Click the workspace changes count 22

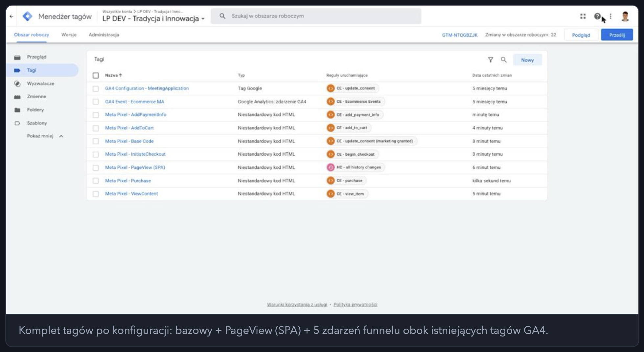click(x=520, y=35)
